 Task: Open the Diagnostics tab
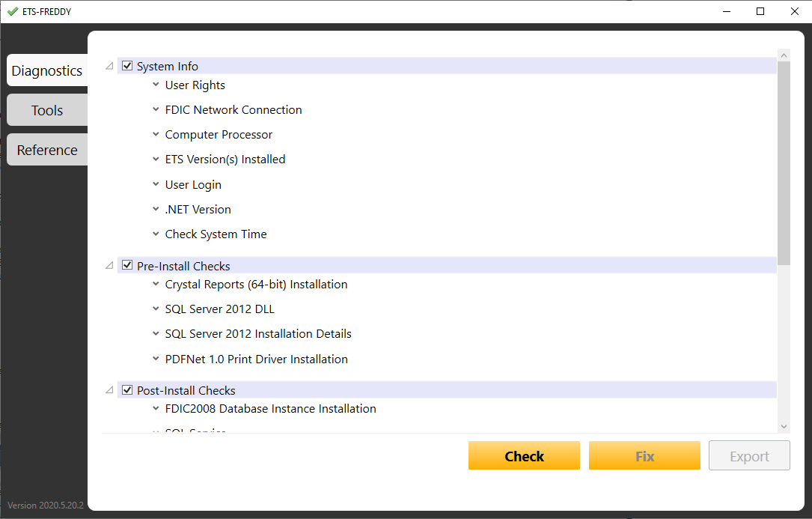47,70
